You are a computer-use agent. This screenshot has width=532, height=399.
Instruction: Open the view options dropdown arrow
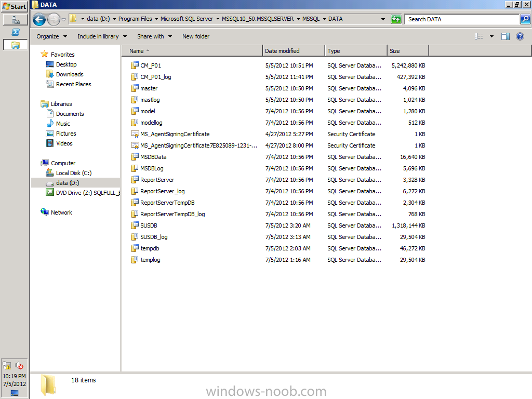[x=491, y=36]
